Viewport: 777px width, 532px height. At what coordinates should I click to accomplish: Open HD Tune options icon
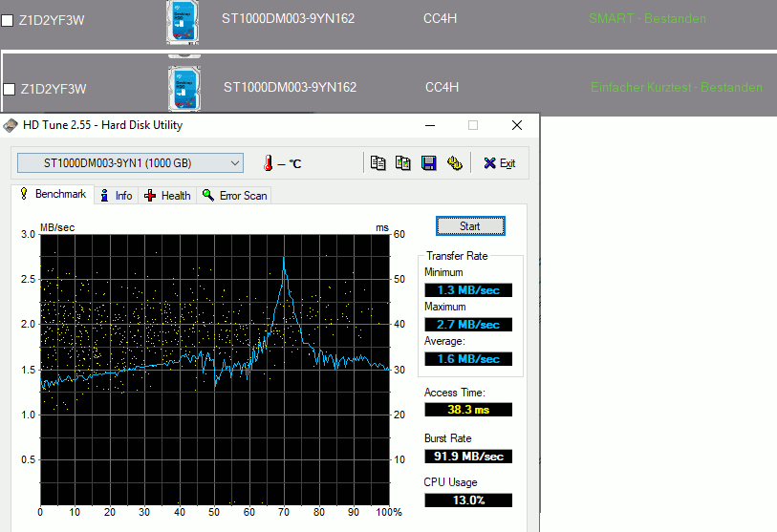[454, 163]
